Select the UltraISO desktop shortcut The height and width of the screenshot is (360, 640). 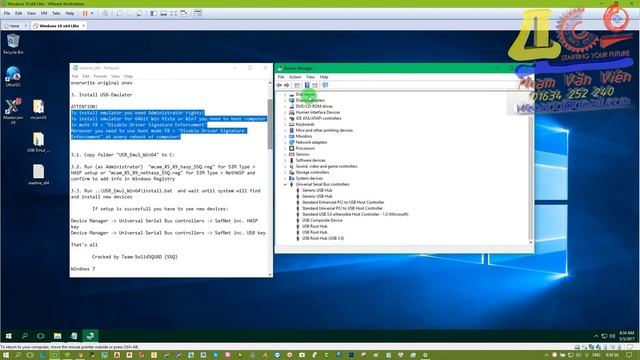tap(13, 76)
